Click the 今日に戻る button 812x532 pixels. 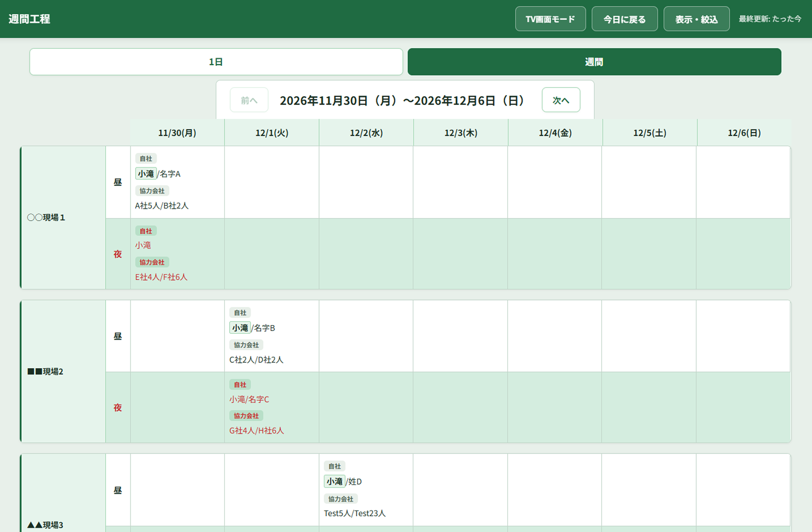click(x=624, y=19)
